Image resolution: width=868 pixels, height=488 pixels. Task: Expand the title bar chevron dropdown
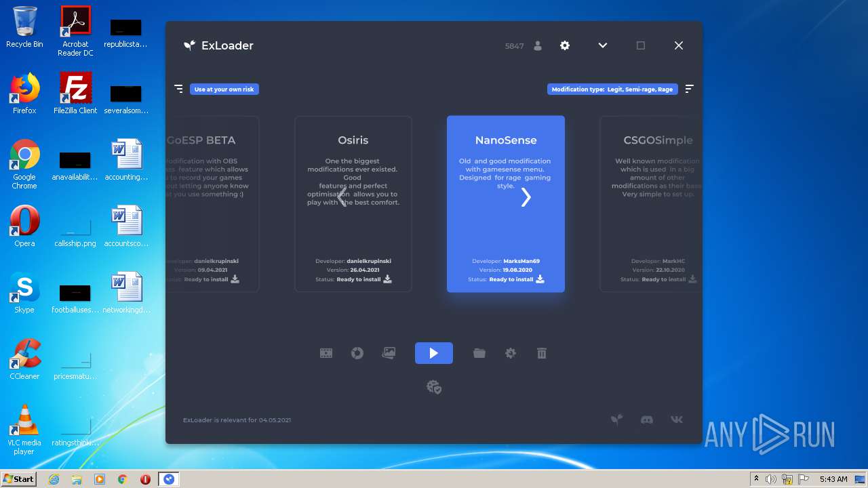[x=603, y=45]
